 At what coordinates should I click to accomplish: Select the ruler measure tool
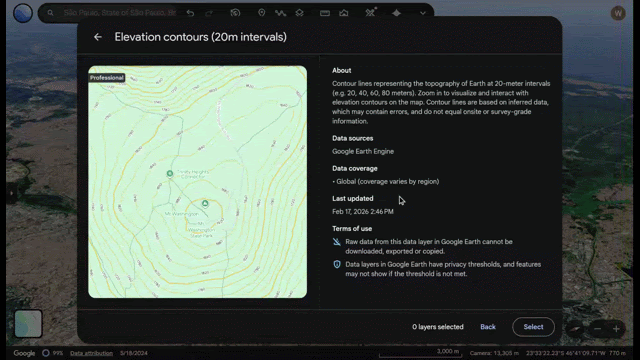tap(325, 13)
